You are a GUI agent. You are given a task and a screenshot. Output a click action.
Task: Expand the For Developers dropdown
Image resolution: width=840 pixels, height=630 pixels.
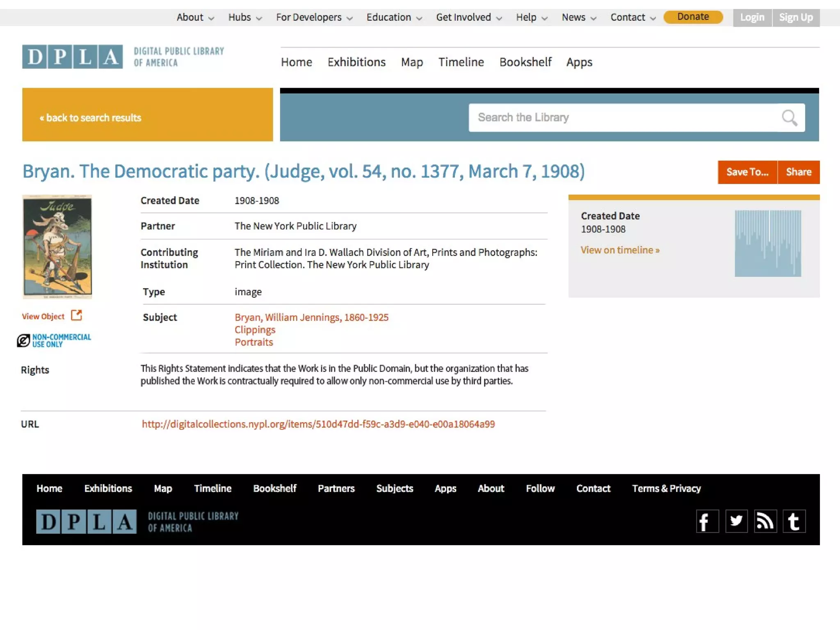coord(314,18)
